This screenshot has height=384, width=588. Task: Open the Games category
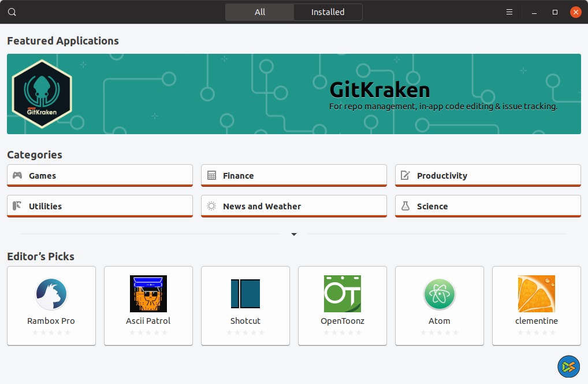[100, 175]
